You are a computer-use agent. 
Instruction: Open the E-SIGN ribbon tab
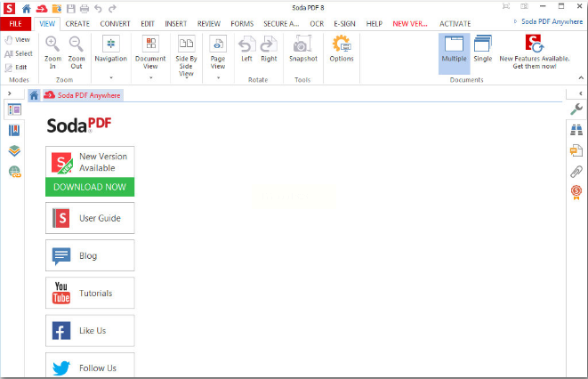click(344, 24)
